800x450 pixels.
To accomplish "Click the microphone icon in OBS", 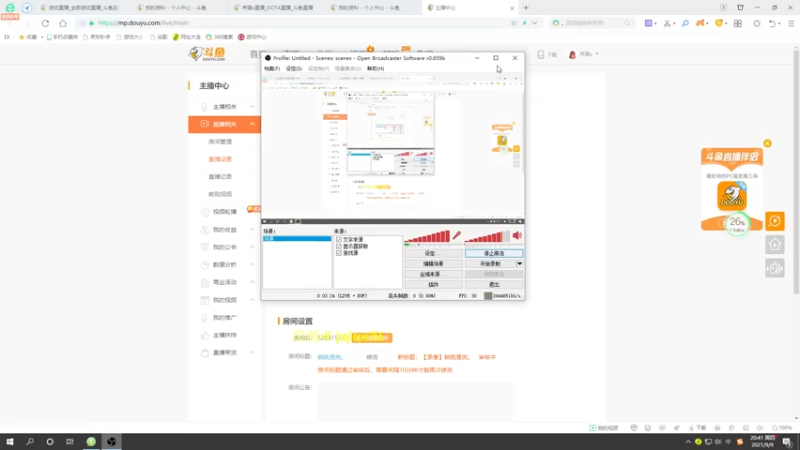I will pos(457,235).
